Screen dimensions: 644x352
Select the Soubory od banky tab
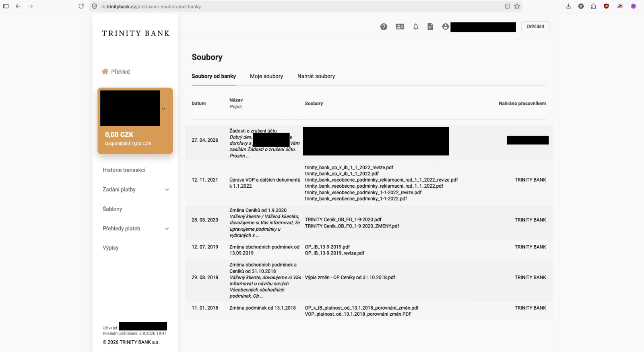tap(214, 76)
